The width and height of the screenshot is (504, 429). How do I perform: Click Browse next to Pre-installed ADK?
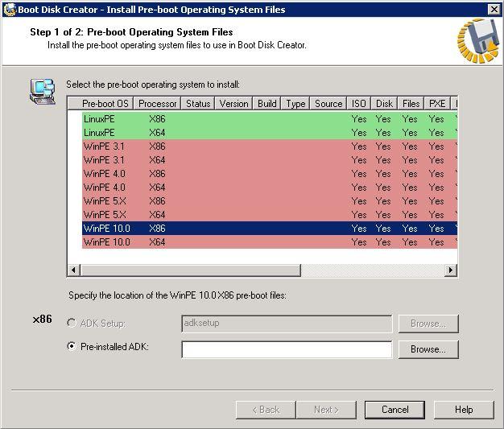coord(428,349)
